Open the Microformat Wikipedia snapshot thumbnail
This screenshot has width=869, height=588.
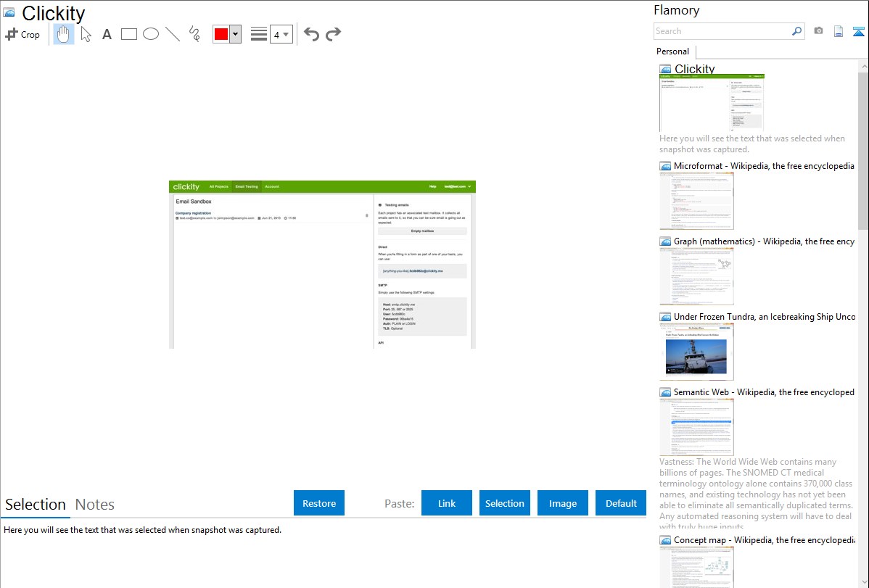coord(696,201)
